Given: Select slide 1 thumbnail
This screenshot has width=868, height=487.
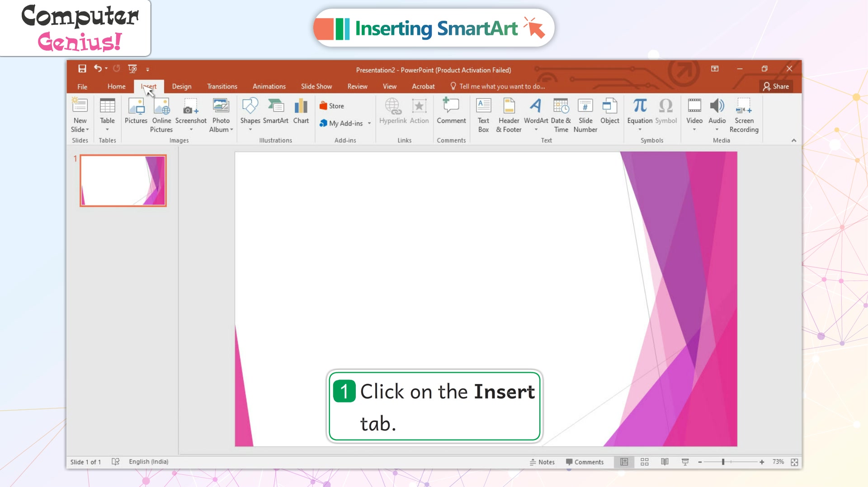Looking at the screenshot, I should [x=123, y=181].
